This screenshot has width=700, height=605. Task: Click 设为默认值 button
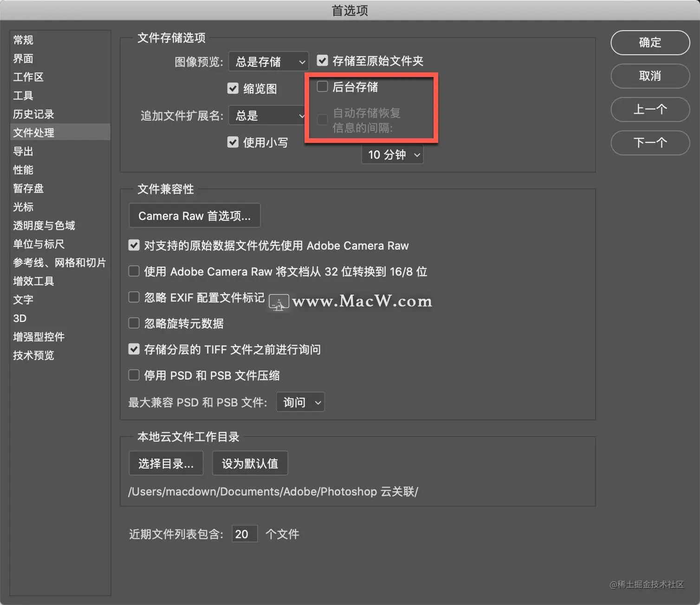[x=250, y=463]
